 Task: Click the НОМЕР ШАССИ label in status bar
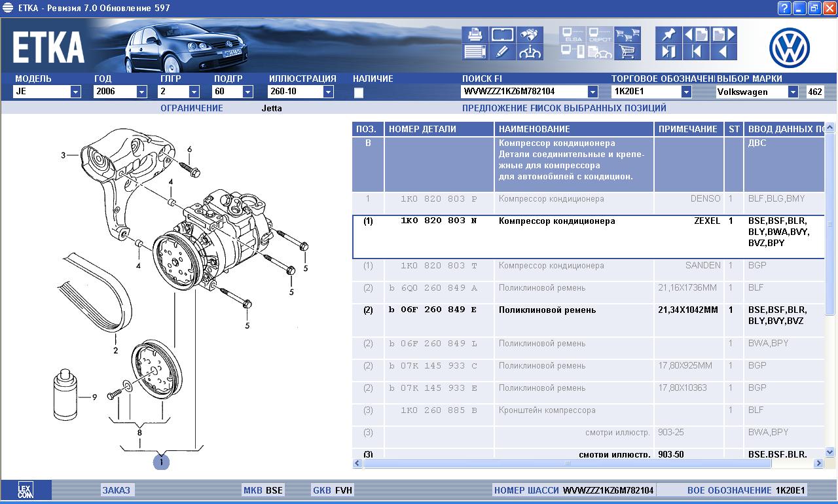[x=526, y=490]
